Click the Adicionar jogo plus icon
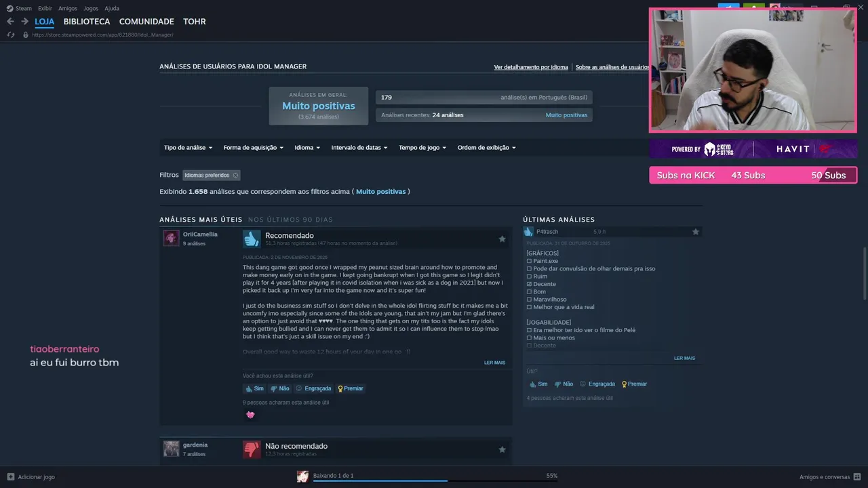The image size is (868, 488). coord(10,476)
